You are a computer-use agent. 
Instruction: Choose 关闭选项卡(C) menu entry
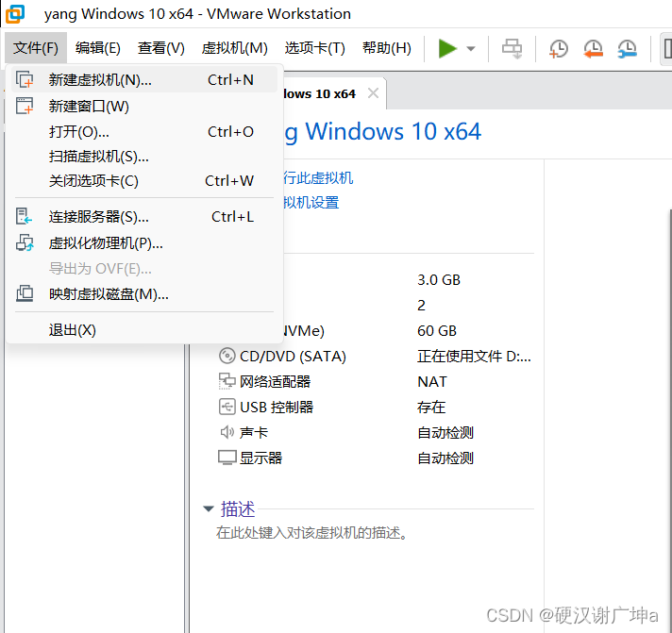[x=144, y=181]
